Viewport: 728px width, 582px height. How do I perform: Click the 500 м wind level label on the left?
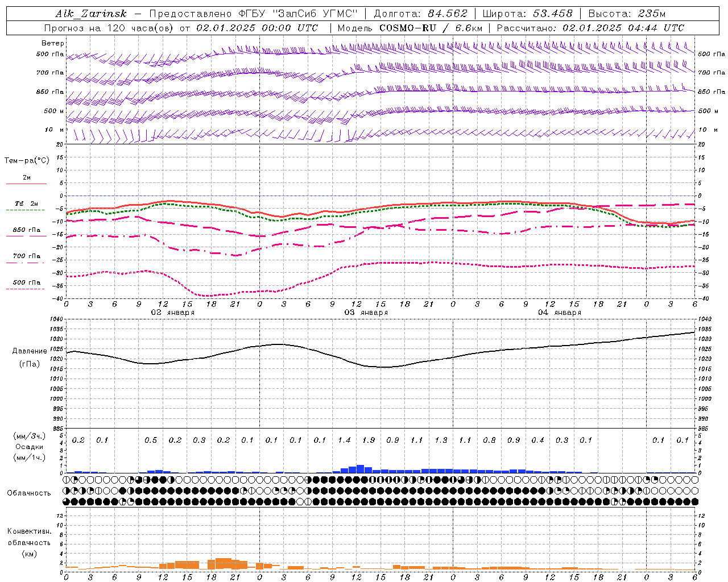tap(54, 111)
